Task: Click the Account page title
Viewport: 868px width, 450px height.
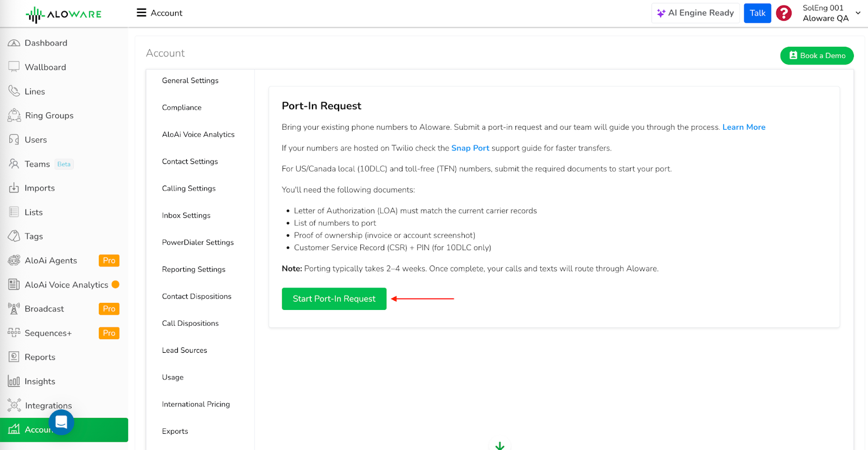Action: click(x=165, y=53)
